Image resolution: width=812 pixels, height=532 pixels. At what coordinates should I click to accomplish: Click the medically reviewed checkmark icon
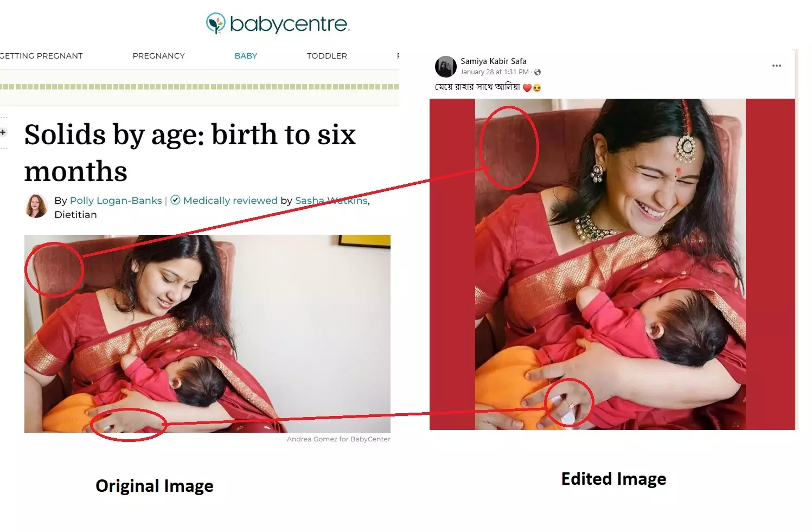coord(175,200)
